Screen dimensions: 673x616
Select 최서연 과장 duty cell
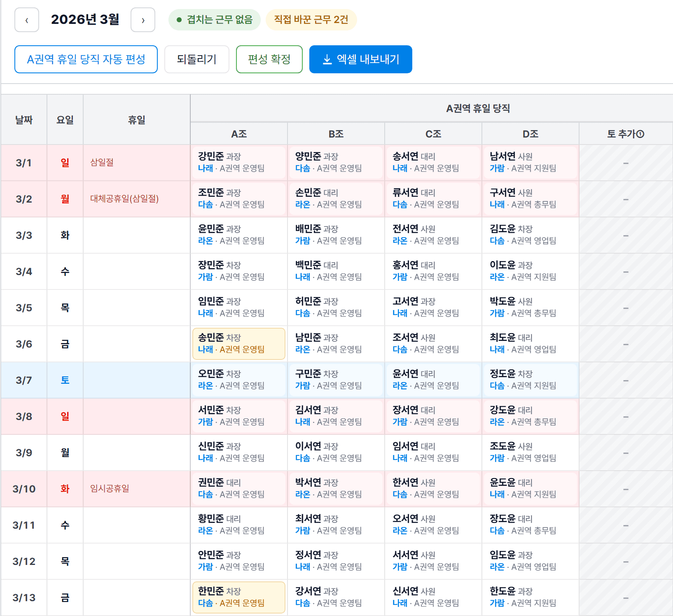pos(336,525)
